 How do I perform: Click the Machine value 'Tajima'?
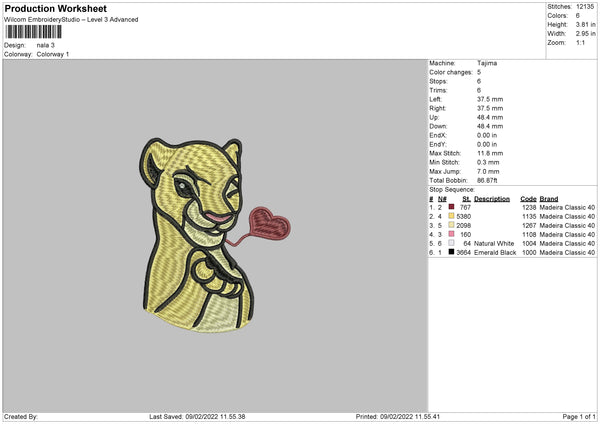(487, 63)
